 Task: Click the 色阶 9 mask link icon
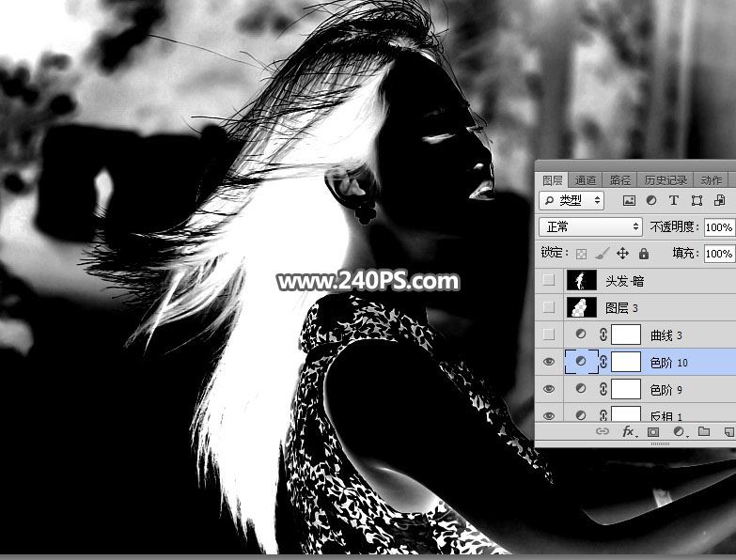(x=603, y=389)
